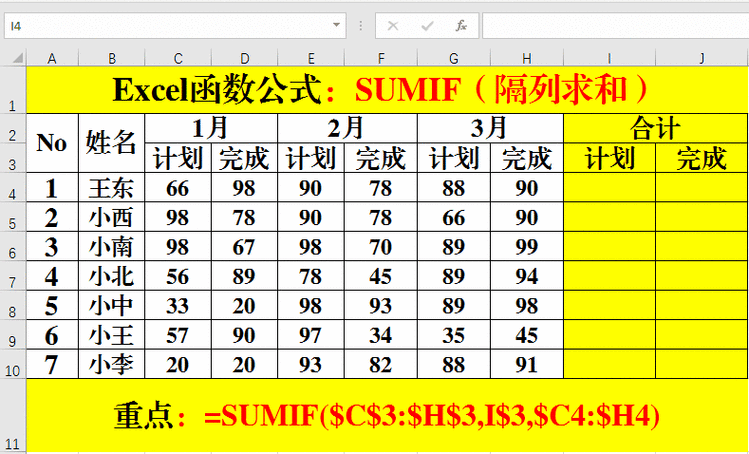Viewport: 749px width, 454px height.
Task: Click cell H10 containing 91
Action: (527, 364)
